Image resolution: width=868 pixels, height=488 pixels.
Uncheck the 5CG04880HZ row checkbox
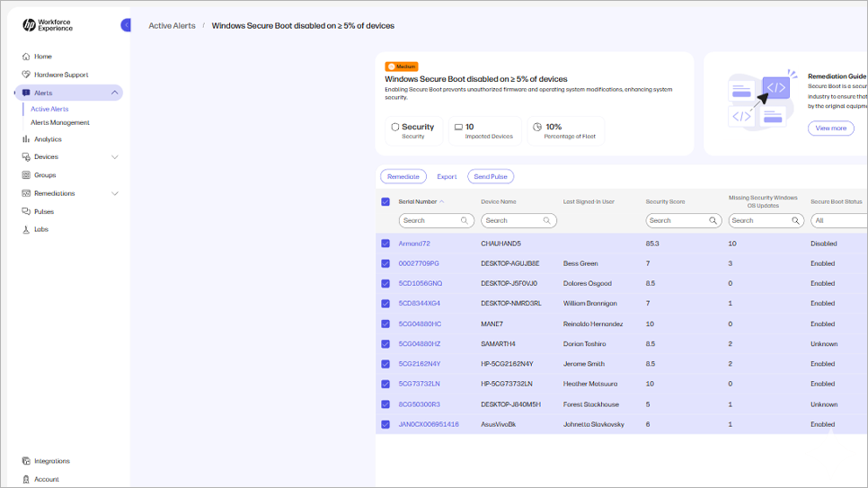(x=385, y=344)
